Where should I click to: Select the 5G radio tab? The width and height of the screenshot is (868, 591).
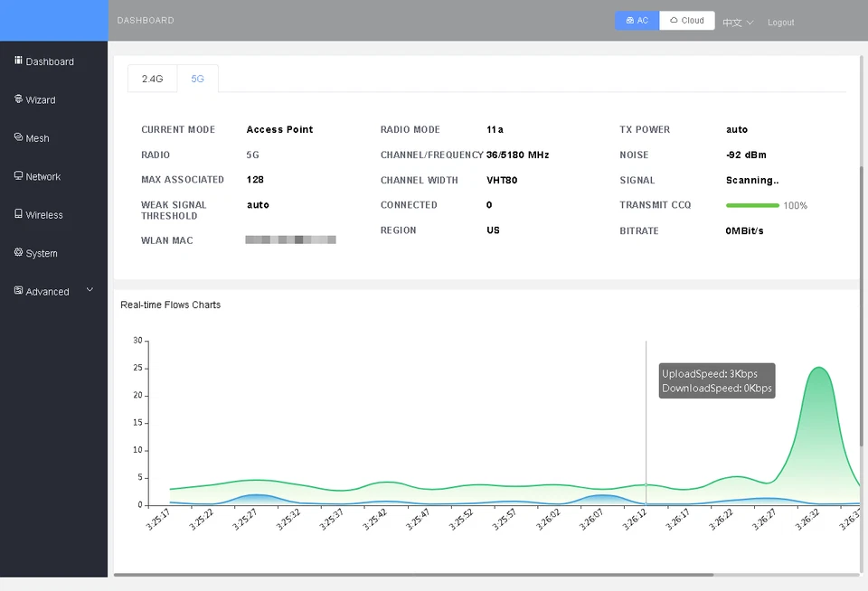197,79
